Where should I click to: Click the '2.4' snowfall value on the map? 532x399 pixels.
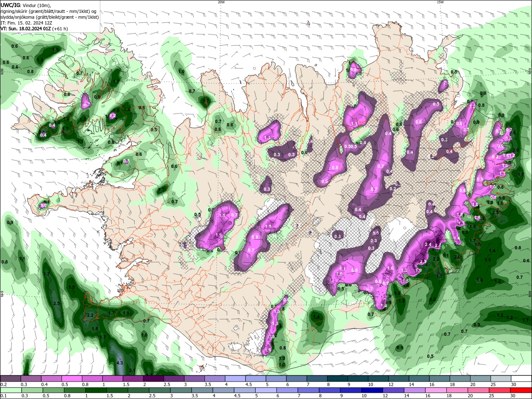coord(428,244)
